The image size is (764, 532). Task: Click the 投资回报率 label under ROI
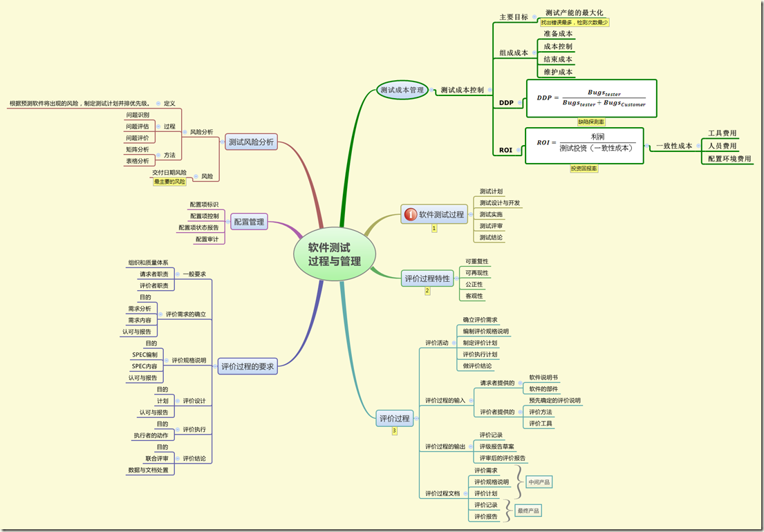[x=584, y=169]
